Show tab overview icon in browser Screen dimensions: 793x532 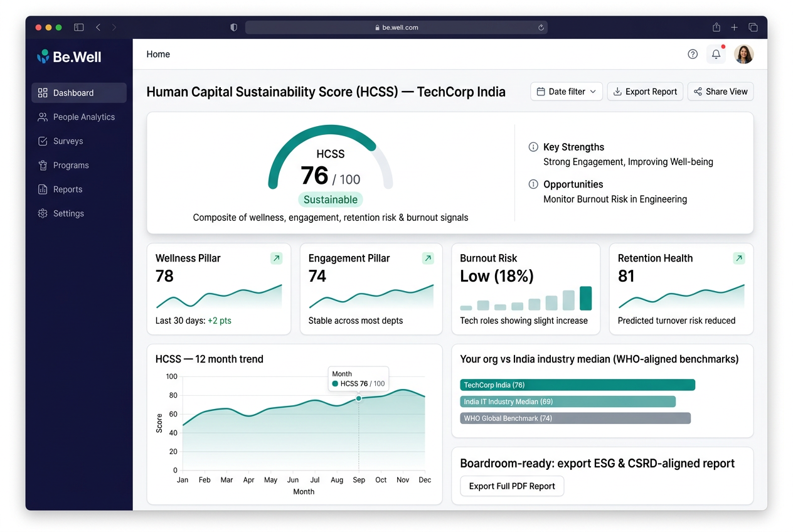(x=753, y=28)
